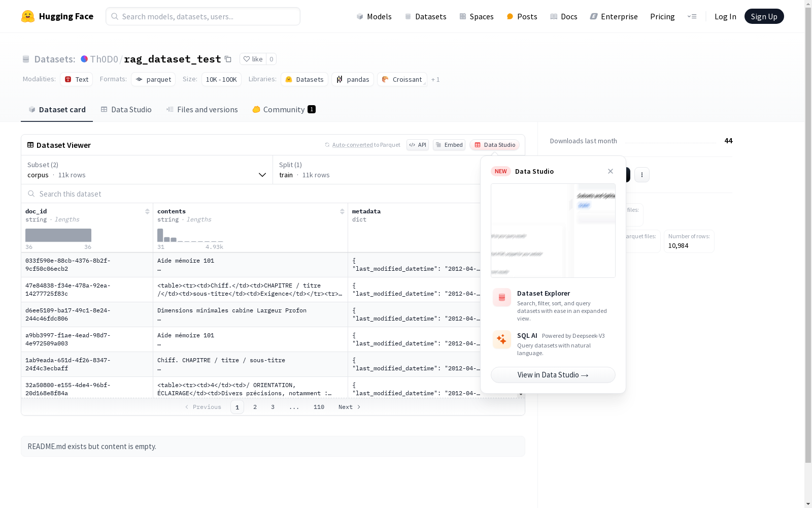Click the heart like button
812x508 pixels.
click(x=253, y=59)
